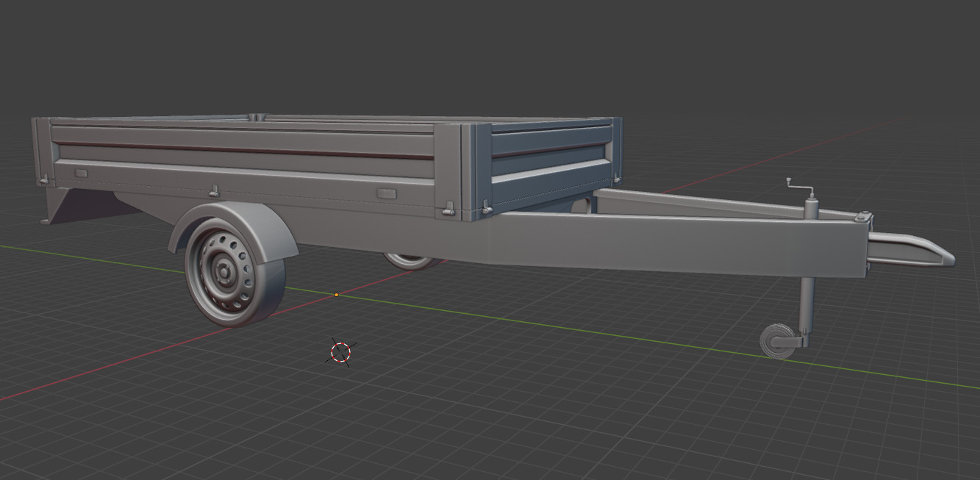The height and width of the screenshot is (480, 980).
Task: Click the jockey wheel crank handle
Action: coord(800,187)
